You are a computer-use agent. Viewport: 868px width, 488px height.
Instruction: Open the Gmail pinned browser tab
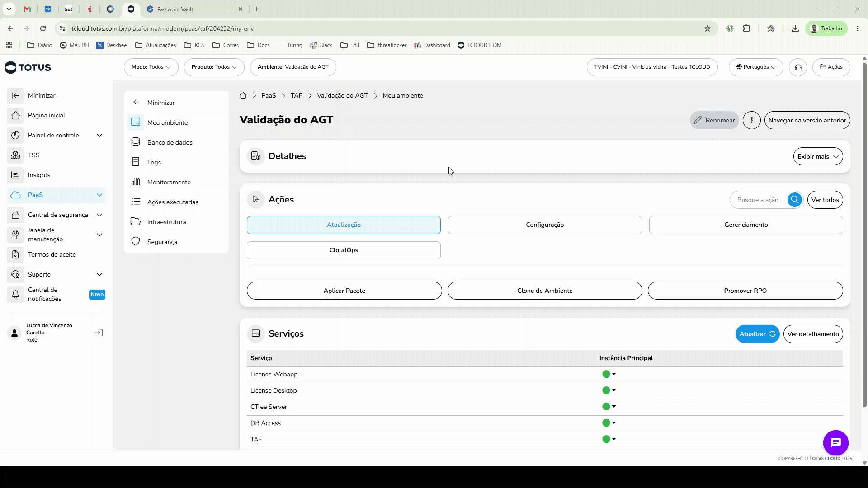tap(27, 9)
